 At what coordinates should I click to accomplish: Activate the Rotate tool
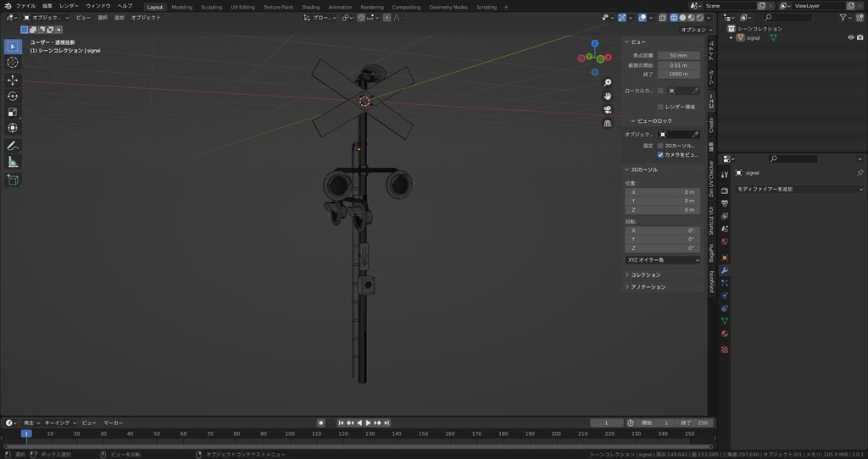tap(13, 96)
